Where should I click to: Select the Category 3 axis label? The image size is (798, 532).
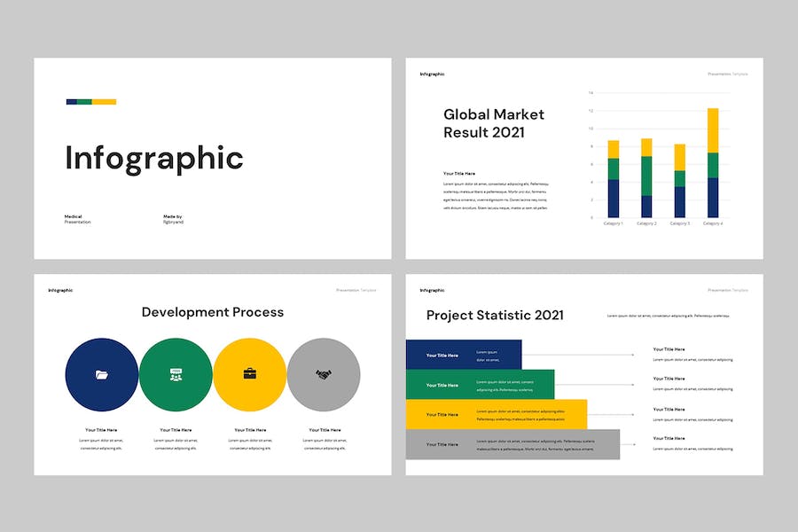click(x=680, y=223)
